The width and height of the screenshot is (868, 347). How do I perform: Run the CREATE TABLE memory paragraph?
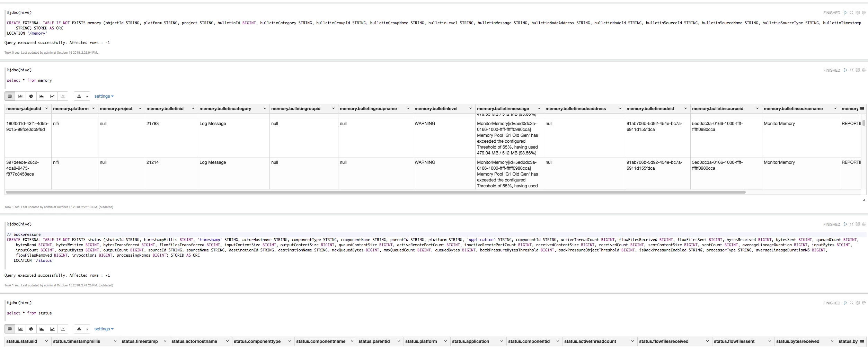tap(845, 13)
